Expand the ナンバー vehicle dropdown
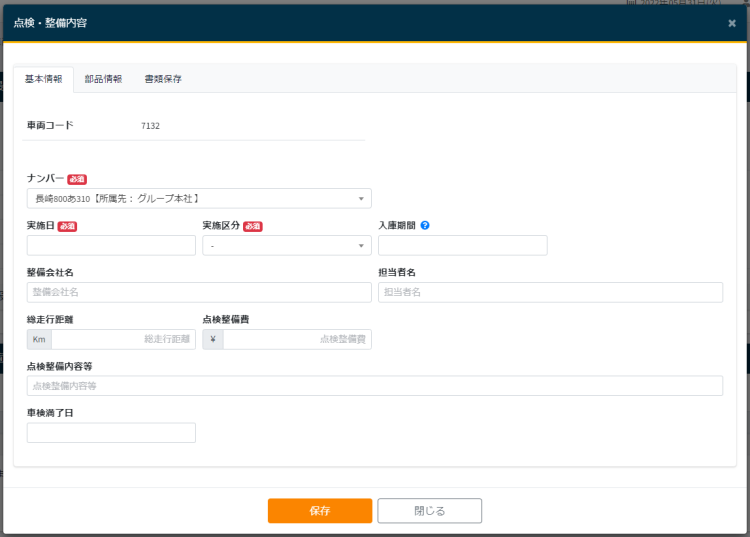Viewport: 750px width, 537px height. tap(199, 199)
